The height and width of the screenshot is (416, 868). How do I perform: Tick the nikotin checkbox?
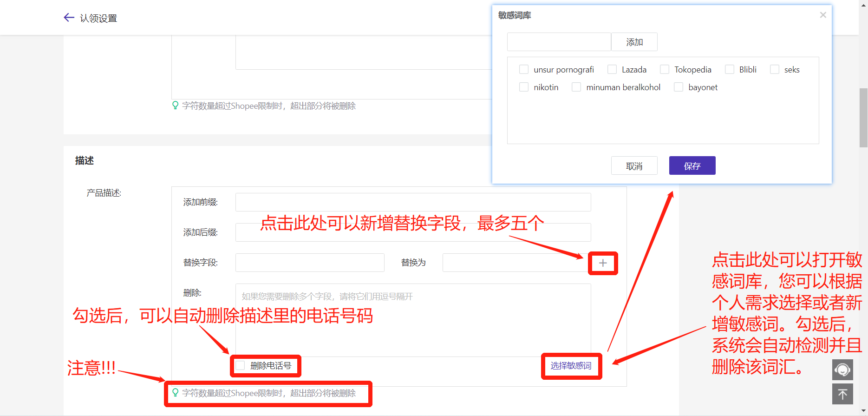[524, 87]
